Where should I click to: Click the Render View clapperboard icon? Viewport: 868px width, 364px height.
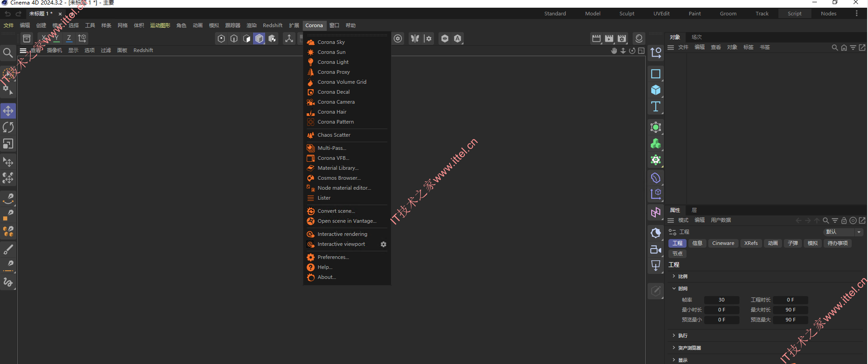pos(596,38)
